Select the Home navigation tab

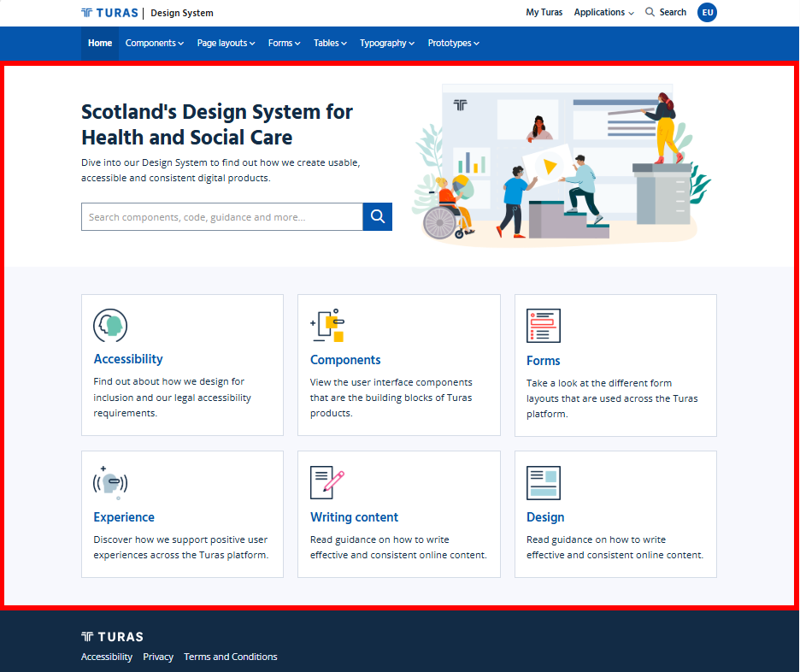[100, 44]
